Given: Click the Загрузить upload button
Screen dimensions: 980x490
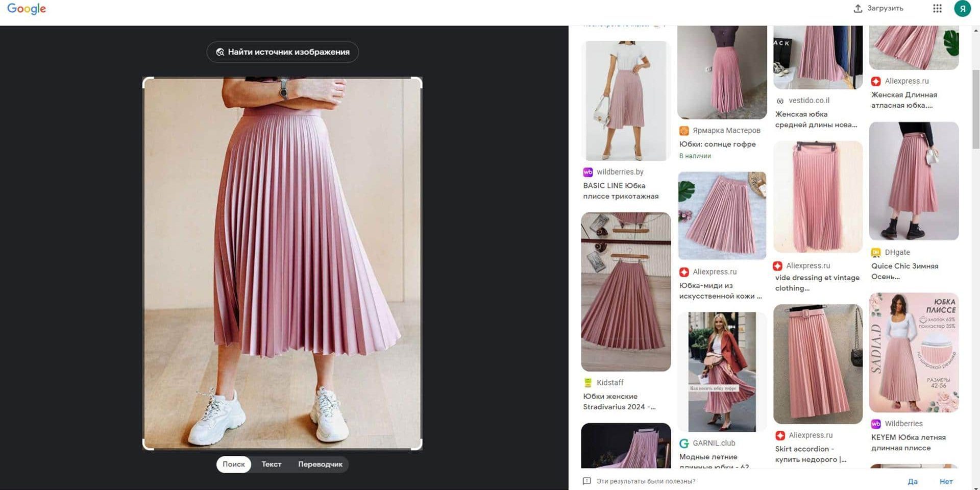Looking at the screenshot, I should 878,8.
